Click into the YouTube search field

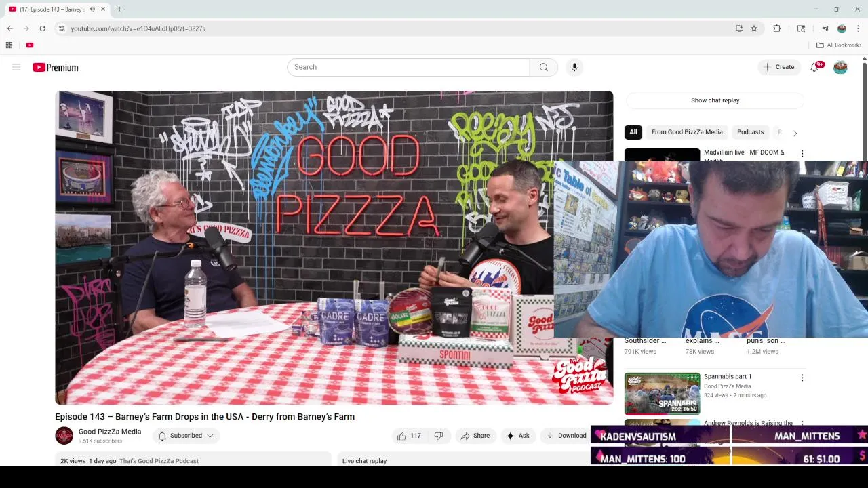coord(408,67)
